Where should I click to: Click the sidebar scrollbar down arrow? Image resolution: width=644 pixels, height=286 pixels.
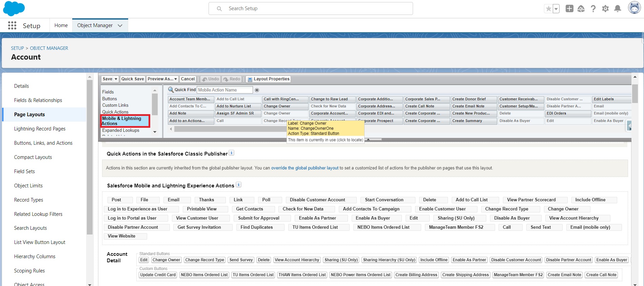[x=90, y=284]
